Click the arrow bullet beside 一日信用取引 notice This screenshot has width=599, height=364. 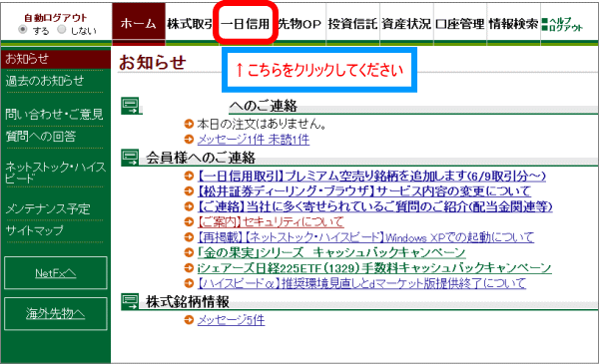189,176
